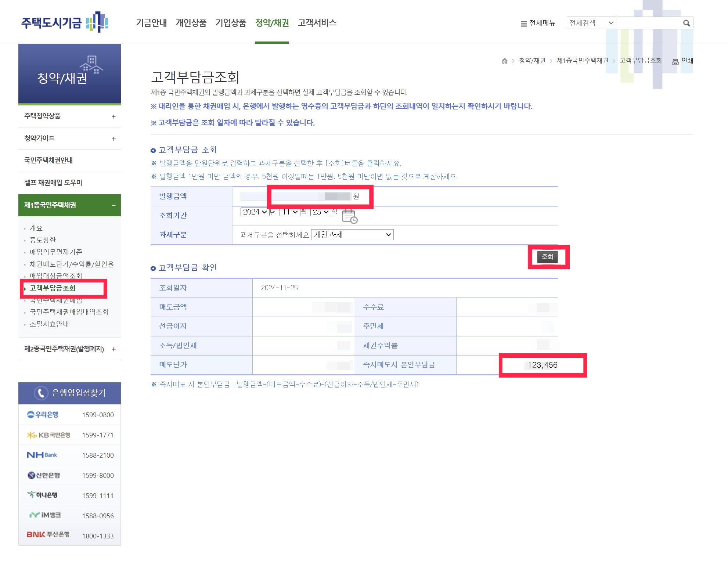Open 국민주택채권매입내역조회 sidebar link
This screenshot has height=577, width=728.
click(69, 312)
